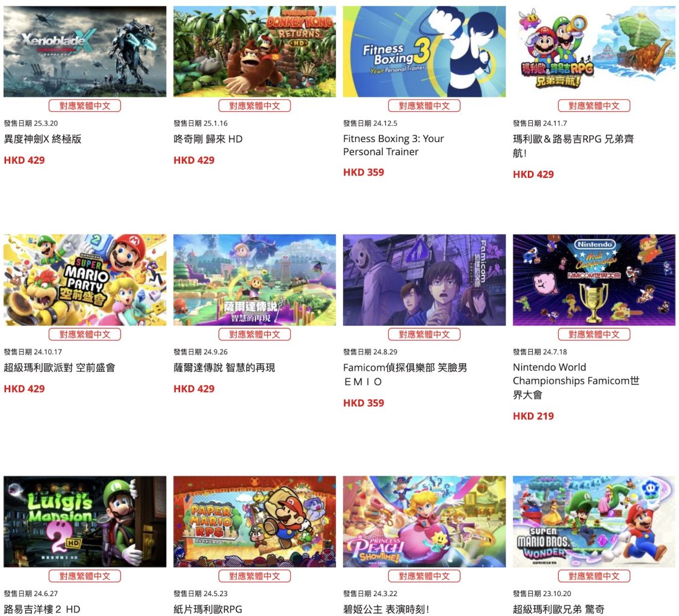This screenshot has width=679, height=616.
Task: Select the Fitness Boxing 3 cover thumbnail
Action: coord(424,51)
